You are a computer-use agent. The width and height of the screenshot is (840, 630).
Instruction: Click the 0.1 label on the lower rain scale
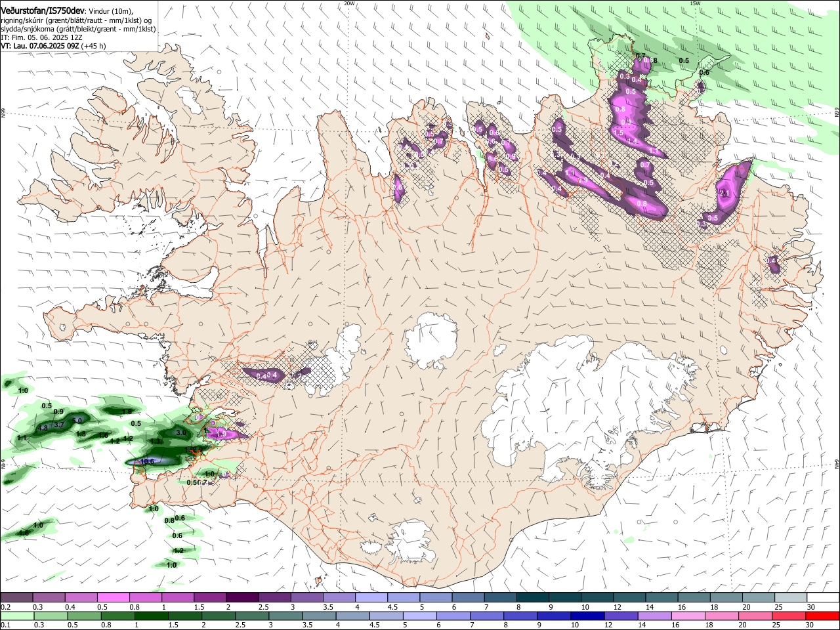pos(5,625)
